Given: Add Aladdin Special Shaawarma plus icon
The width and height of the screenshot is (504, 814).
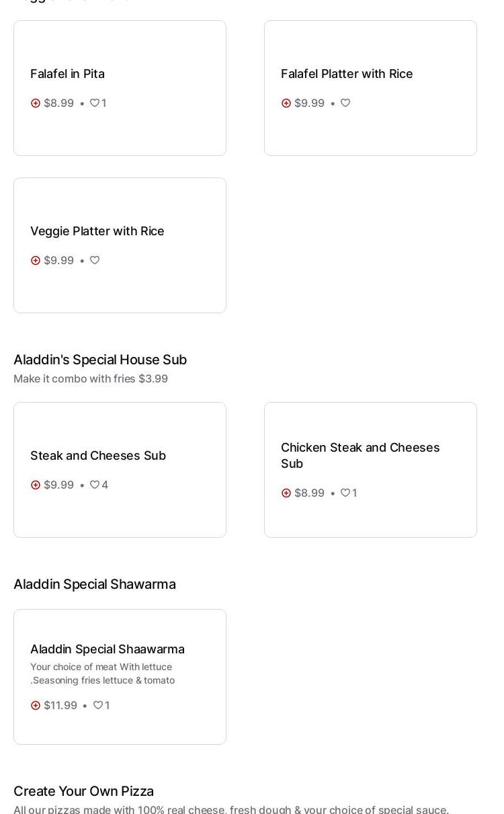Looking at the screenshot, I should [36, 705].
